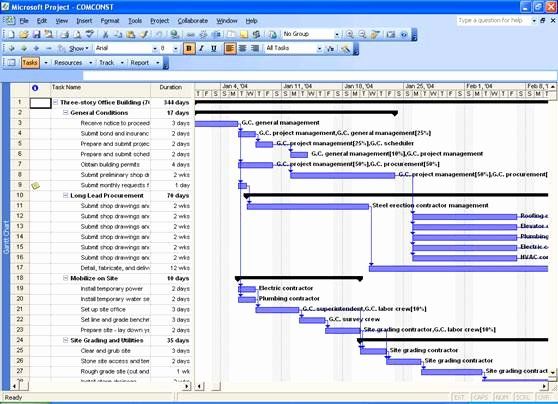Insert a hyperlink via globe icon
Screen dimensions: 558x404
click(174, 35)
